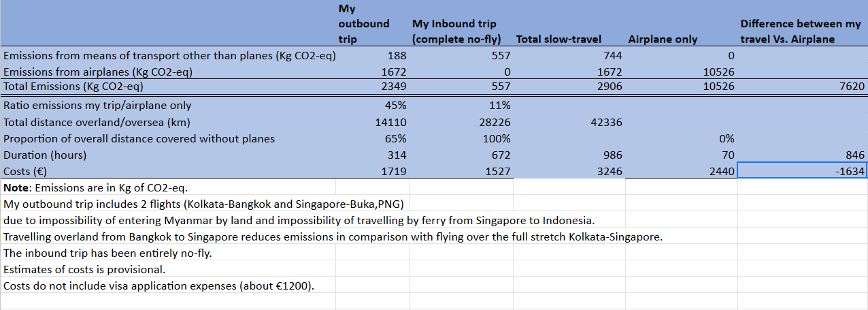Select the Airplane only cost cell 2440

pos(722,172)
